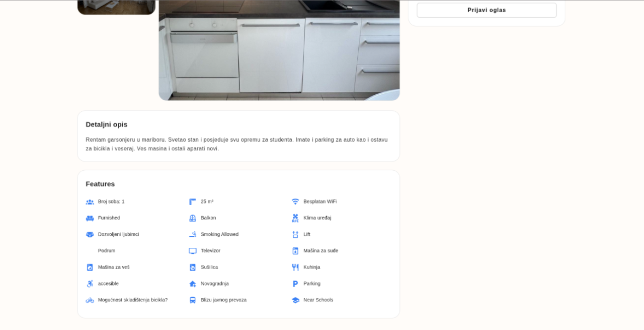The width and height of the screenshot is (644, 330).
Task: Click the air conditioner icon by Klima uređaj
Action: click(295, 218)
